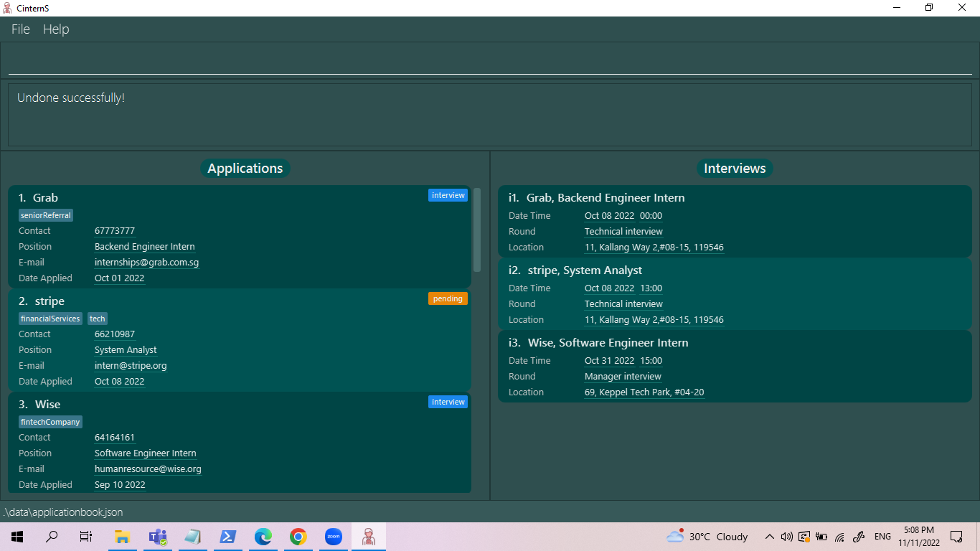
Task: Click stripe position System Analyst
Action: click(126, 350)
